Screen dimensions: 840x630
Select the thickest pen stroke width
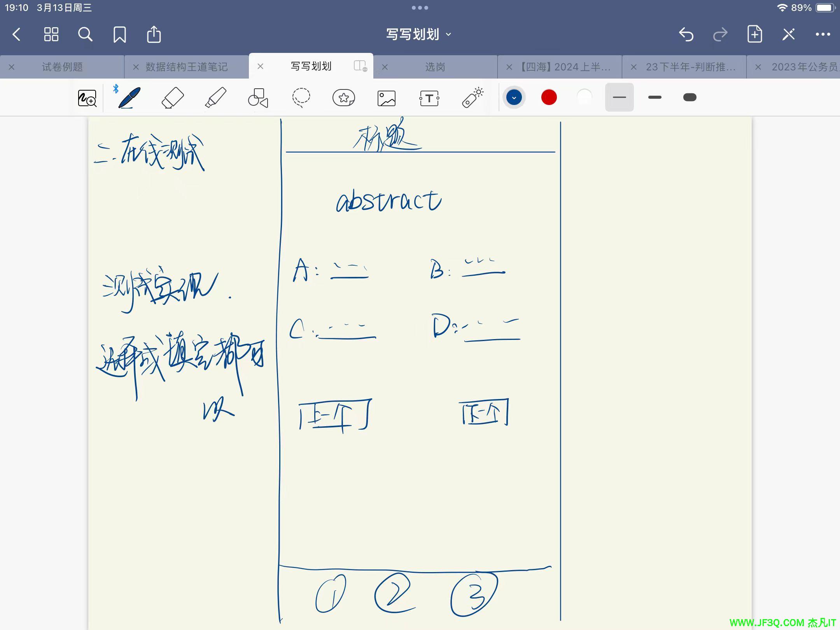690,97
